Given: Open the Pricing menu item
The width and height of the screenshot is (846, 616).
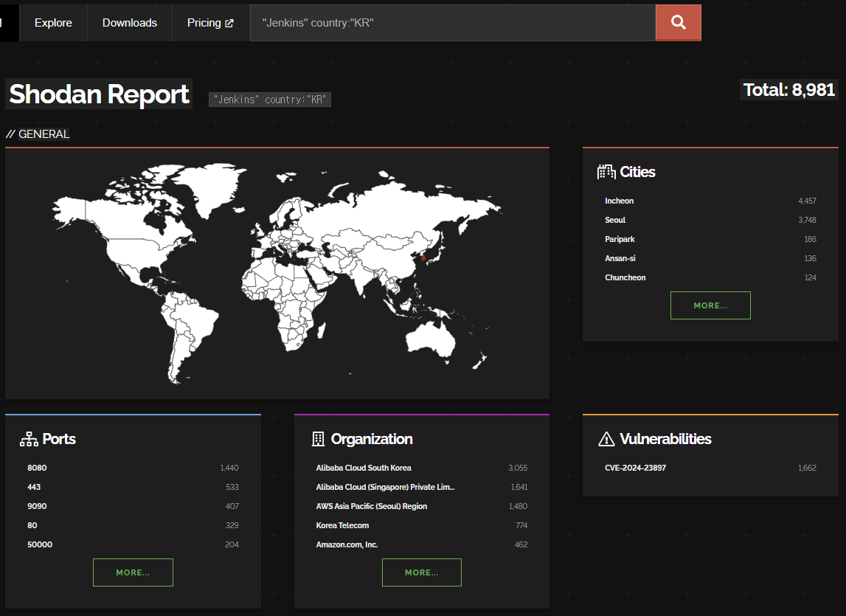Looking at the screenshot, I should [210, 23].
